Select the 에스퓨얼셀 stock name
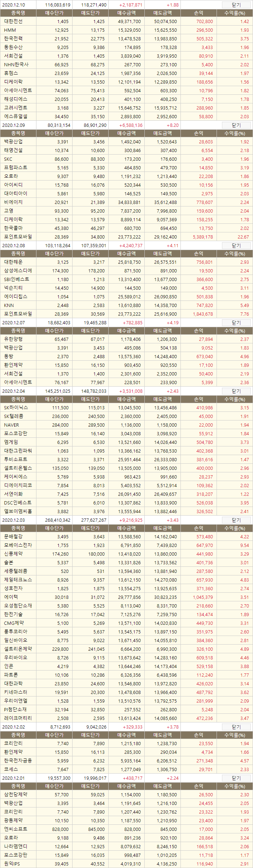Image resolution: width=253 pixels, height=868 pixels. click(x=16, y=116)
